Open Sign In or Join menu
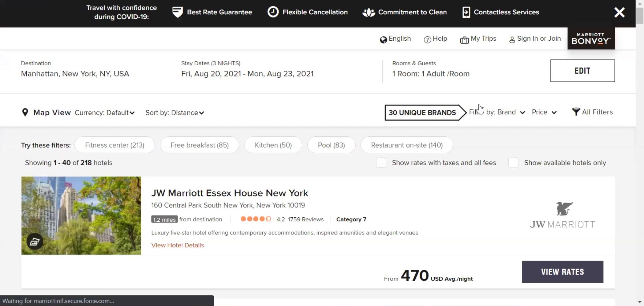The image size is (644, 306). [x=535, y=39]
